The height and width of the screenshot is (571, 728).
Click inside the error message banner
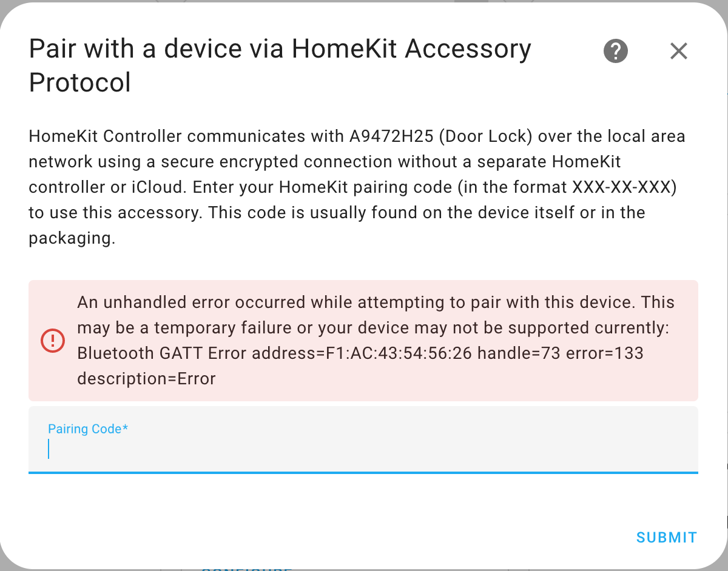coord(364,339)
